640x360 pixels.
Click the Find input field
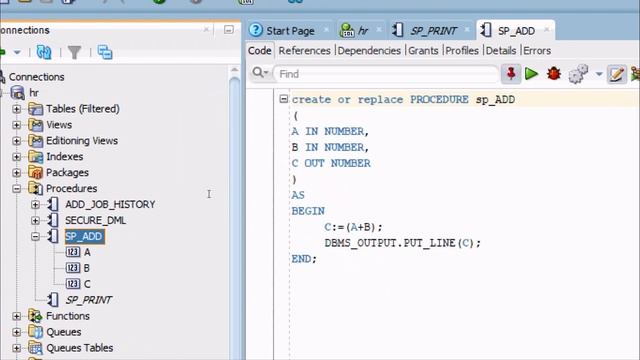[x=386, y=74]
